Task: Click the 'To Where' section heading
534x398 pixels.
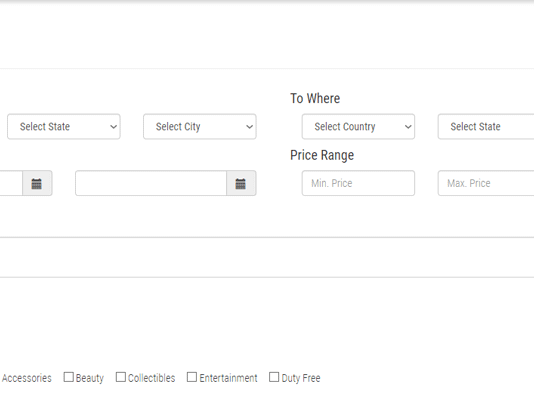Action: click(x=315, y=98)
